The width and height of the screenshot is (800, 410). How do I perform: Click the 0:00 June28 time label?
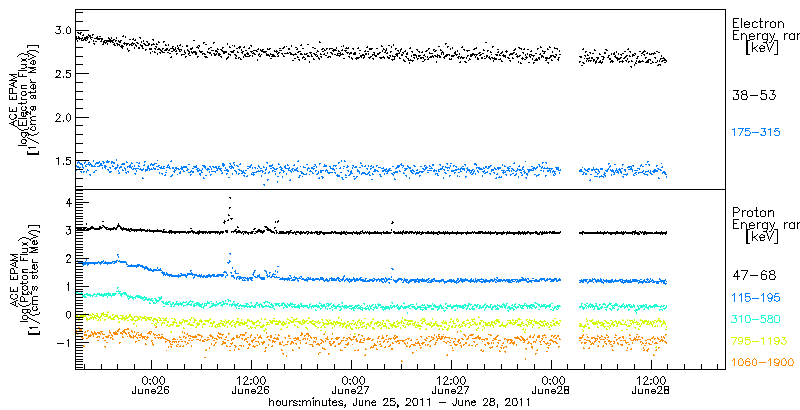552,386
